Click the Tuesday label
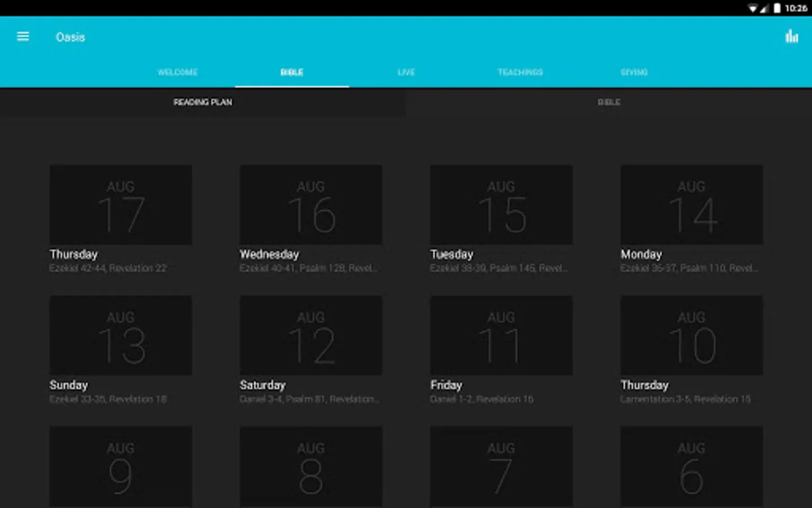This screenshot has width=812, height=508. point(452,255)
